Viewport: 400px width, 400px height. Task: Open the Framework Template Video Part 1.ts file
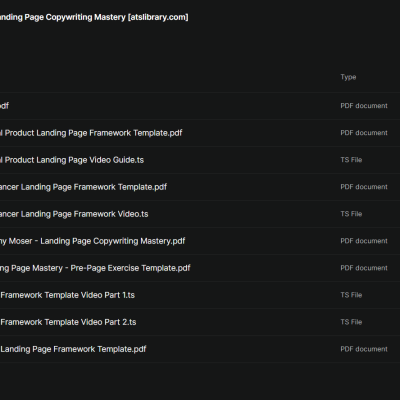[67, 295]
